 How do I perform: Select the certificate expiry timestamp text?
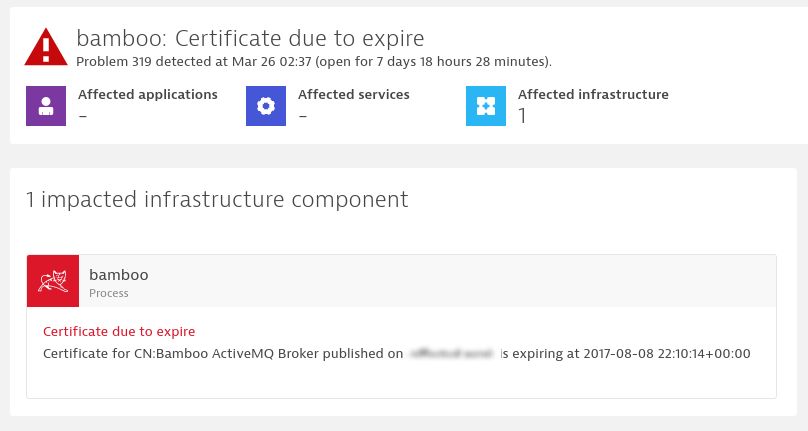click(667, 354)
